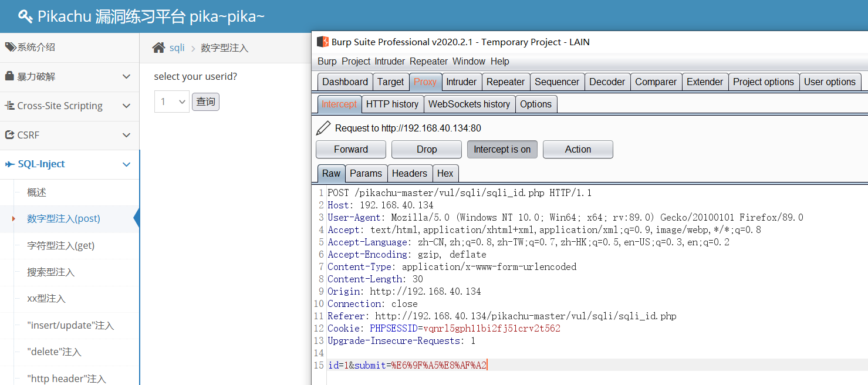Click the pencil edit icon beside Request
The height and width of the screenshot is (385, 868).
coord(323,128)
